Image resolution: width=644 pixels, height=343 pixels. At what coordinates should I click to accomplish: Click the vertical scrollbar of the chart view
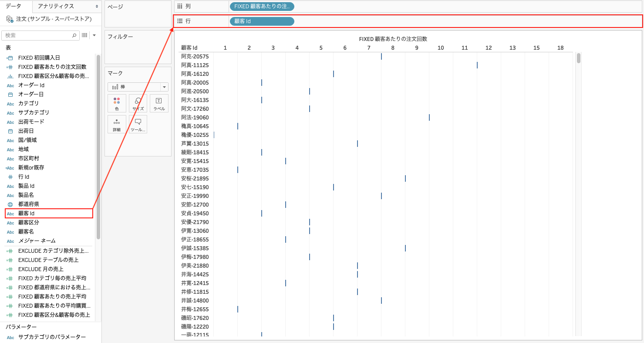point(578,58)
